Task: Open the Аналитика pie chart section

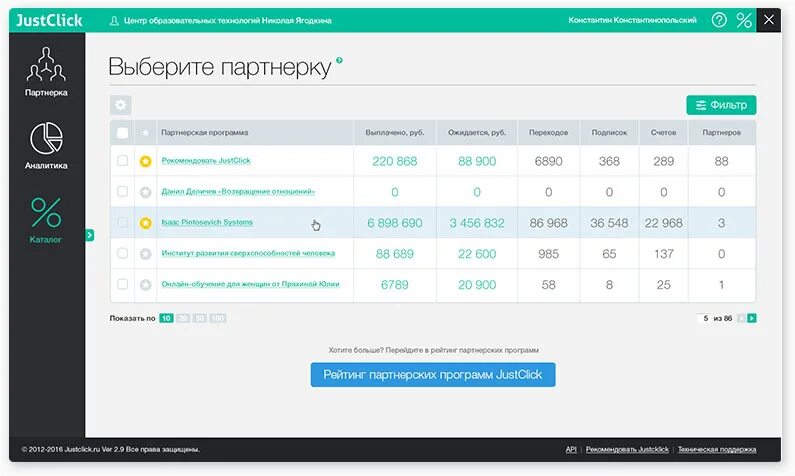Action: 46,145
